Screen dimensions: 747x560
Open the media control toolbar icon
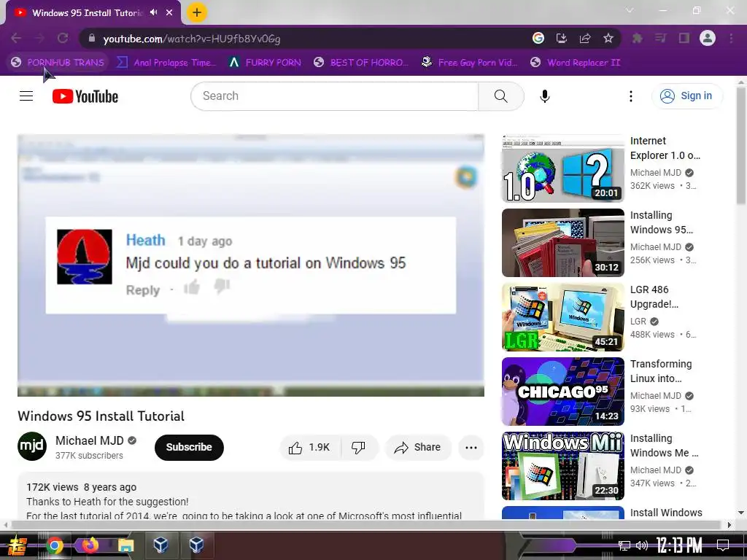click(661, 38)
